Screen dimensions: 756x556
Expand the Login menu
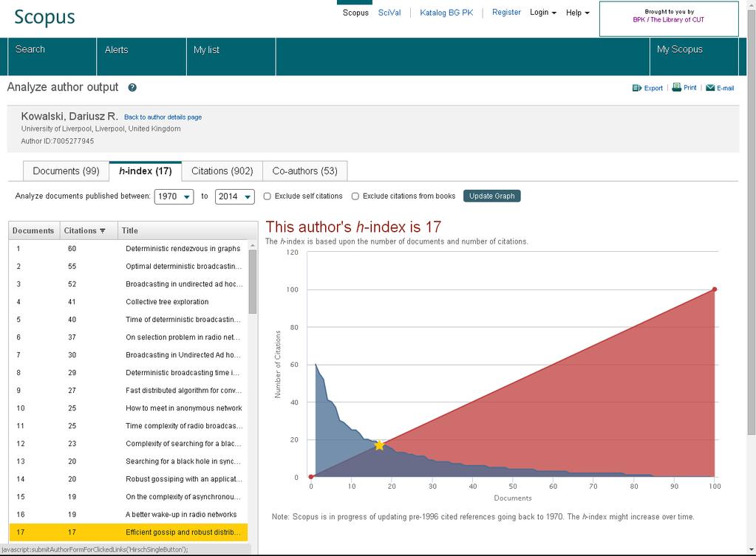pyautogui.click(x=543, y=13)
